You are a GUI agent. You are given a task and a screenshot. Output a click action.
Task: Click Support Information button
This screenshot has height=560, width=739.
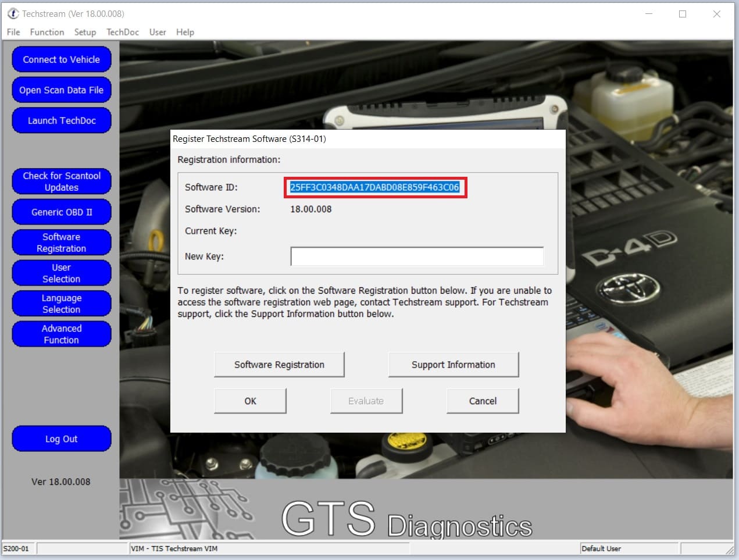(454, 365)
